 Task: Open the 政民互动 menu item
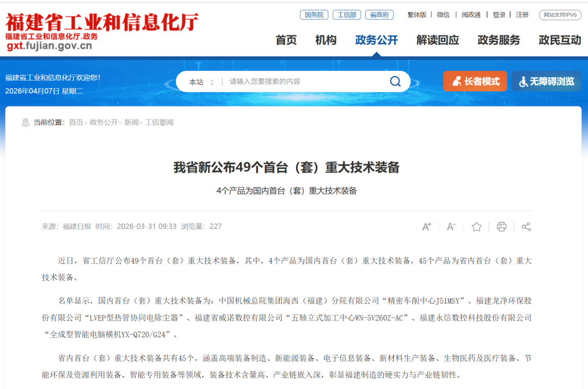click(559, 40)
